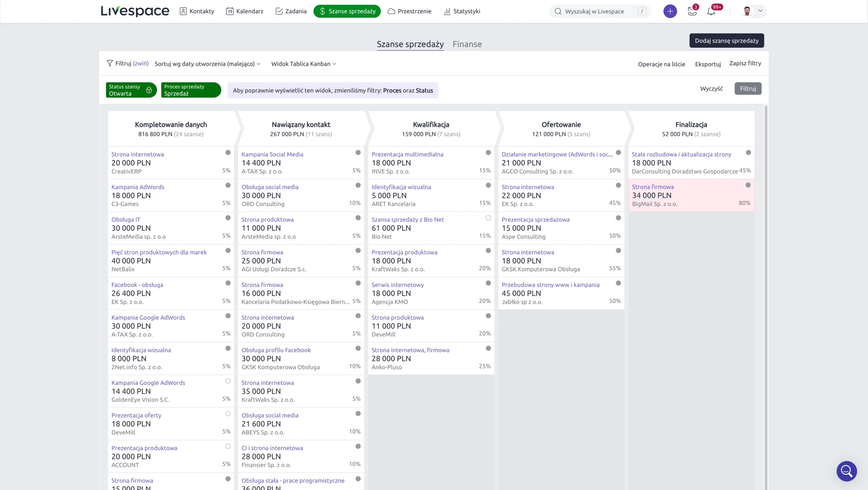Toggle status dot on CreativERP card

(228, 152)
